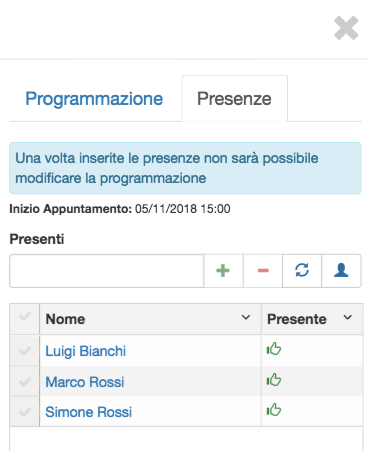Open the Marco Rossi name link
Viewport: 368px width, 451px height.
tap(85, 382)
